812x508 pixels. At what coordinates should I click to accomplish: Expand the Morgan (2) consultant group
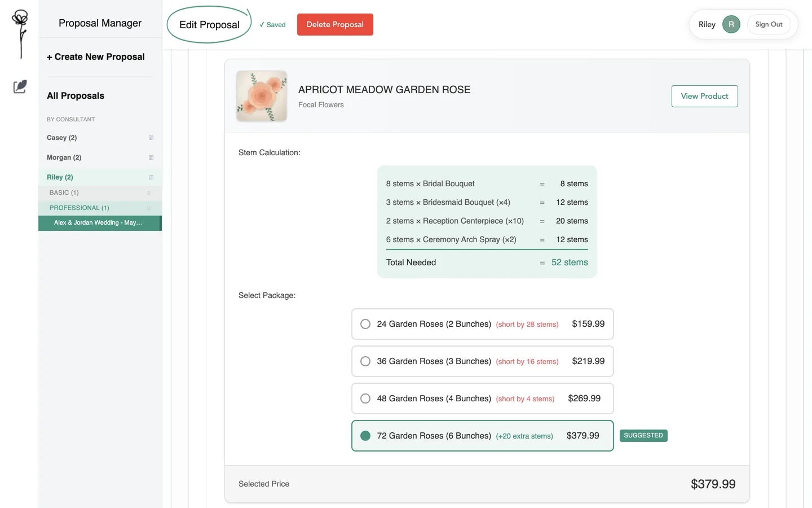[100, 157]
